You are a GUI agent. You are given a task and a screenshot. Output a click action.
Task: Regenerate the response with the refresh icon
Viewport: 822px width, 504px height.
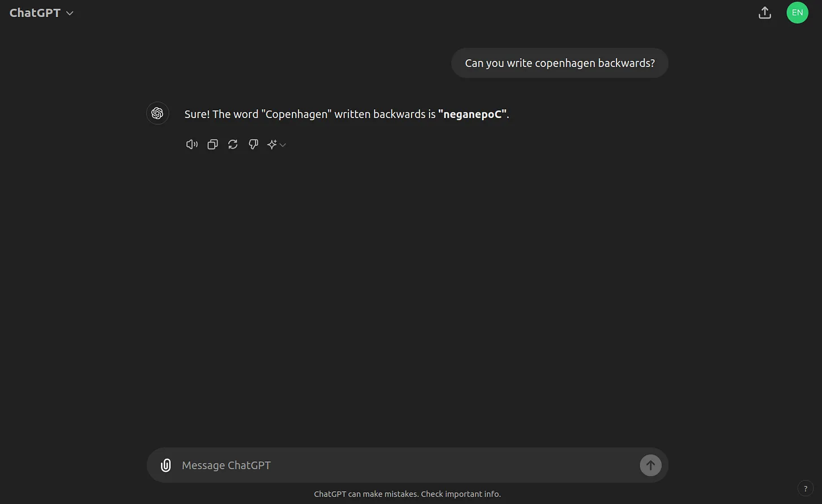click(233, 144)
